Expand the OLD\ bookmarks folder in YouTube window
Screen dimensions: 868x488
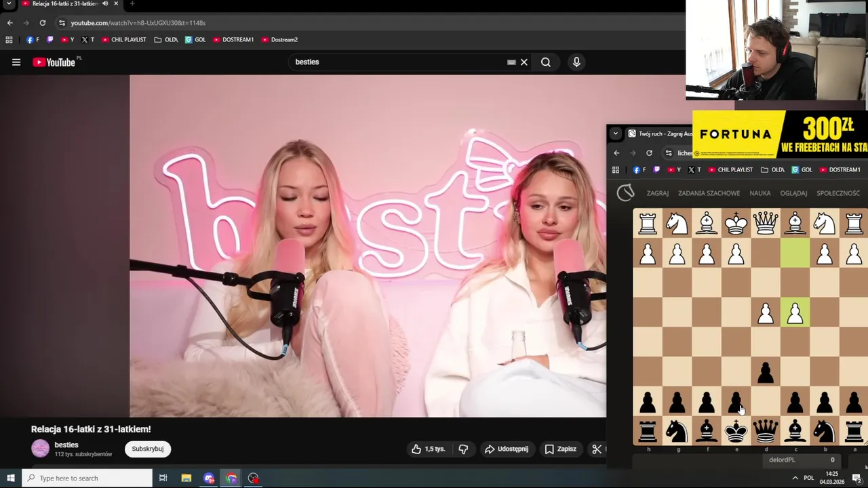[165, 40]
